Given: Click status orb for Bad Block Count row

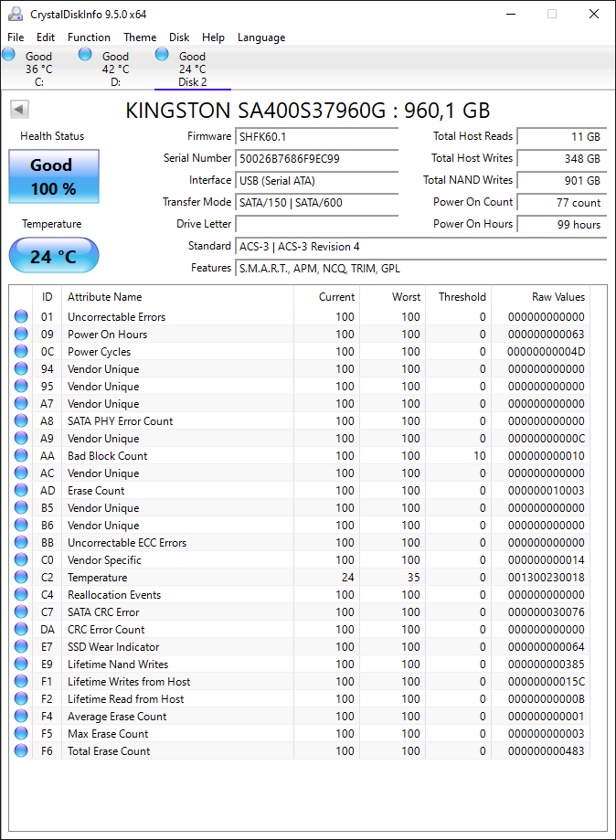Looking at the screenshot, I should pos(21,455).
